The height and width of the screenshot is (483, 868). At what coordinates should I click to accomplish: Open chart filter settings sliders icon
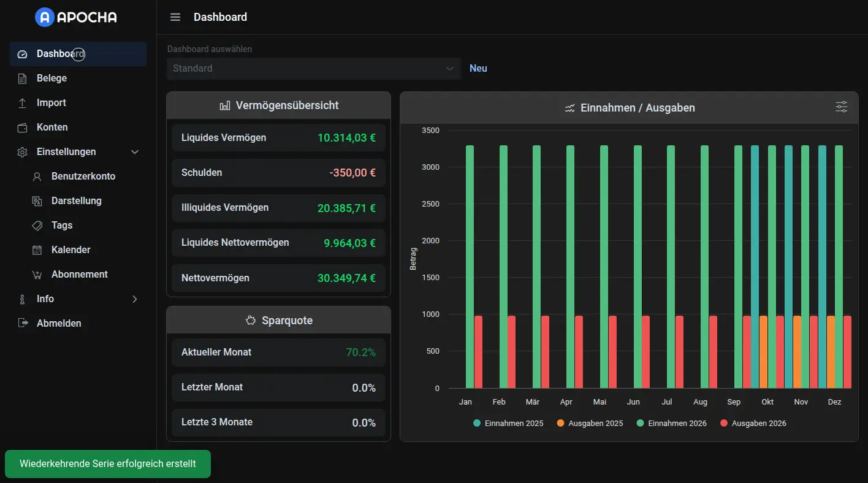tap(841, 107)
